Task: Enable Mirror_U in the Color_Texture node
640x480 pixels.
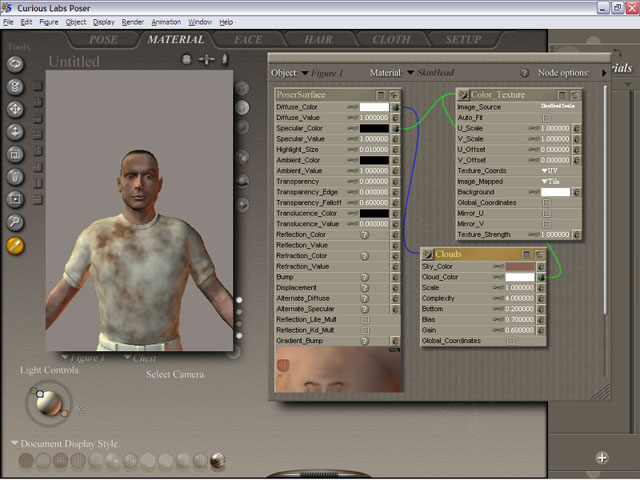Action: tap(545, 212)
